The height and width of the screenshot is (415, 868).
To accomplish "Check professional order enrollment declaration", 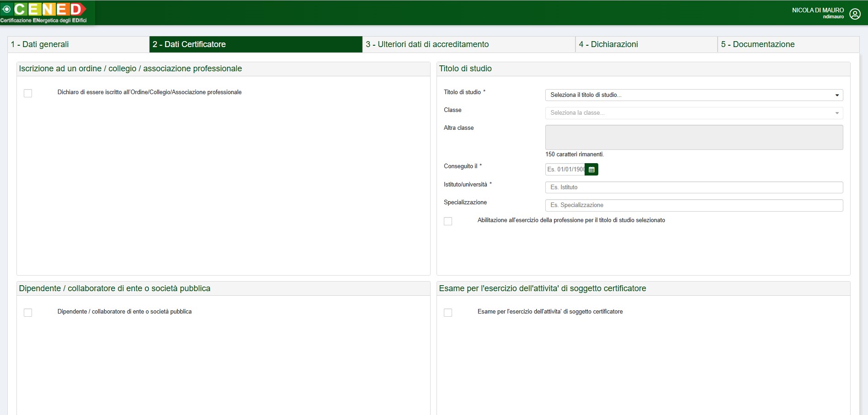I will tap(28, 93).
